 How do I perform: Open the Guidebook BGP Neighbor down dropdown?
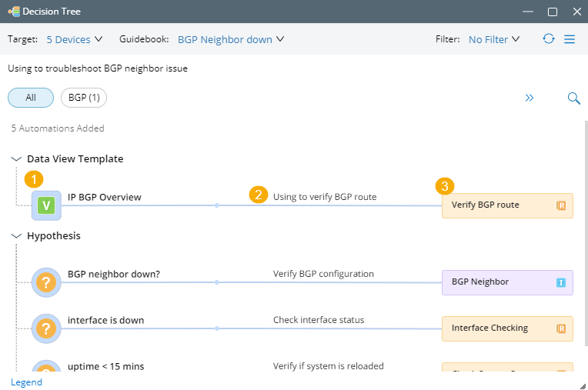pos(231,39)
